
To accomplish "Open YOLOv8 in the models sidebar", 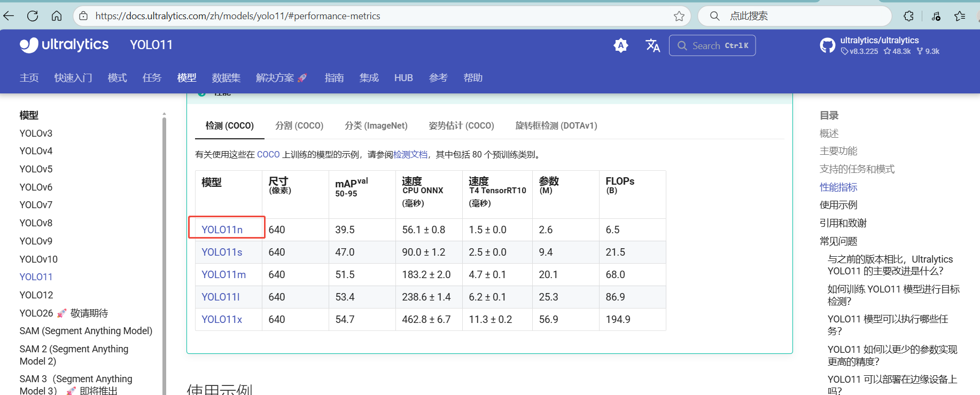I will (36, 223).
